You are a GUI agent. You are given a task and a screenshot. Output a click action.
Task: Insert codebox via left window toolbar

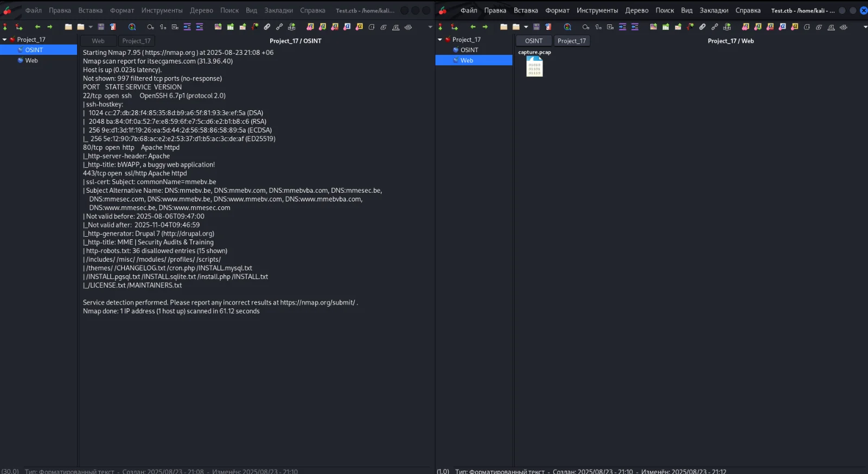point(242,27)
